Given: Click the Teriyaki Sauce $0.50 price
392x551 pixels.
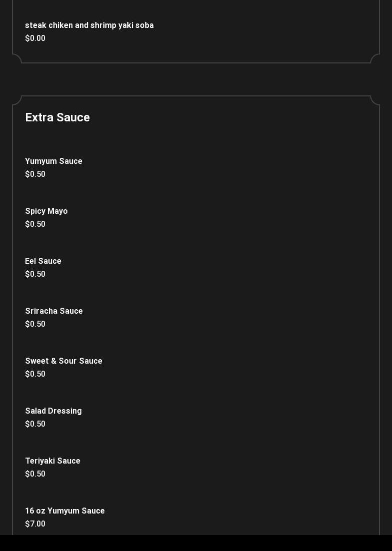Looking at the screenshot, I should tap(35, 474).
